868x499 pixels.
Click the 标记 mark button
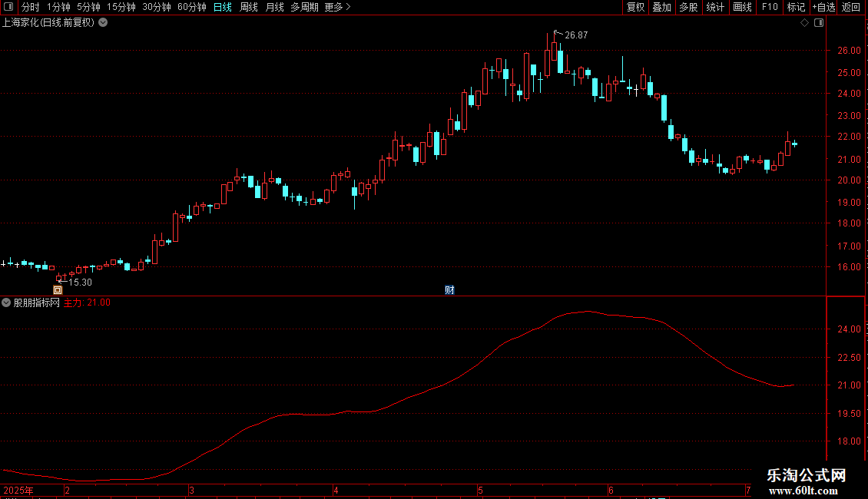796,7
